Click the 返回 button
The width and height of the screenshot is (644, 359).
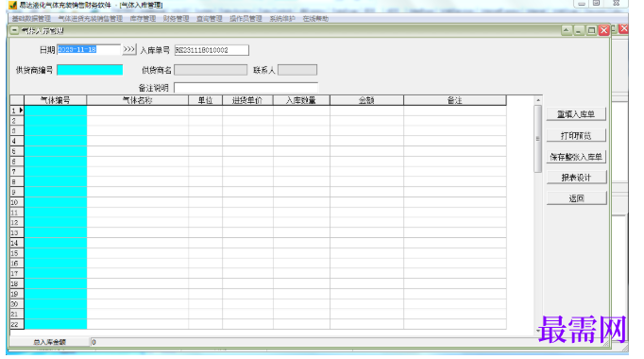pyautogui.click(x=576, y=198)
